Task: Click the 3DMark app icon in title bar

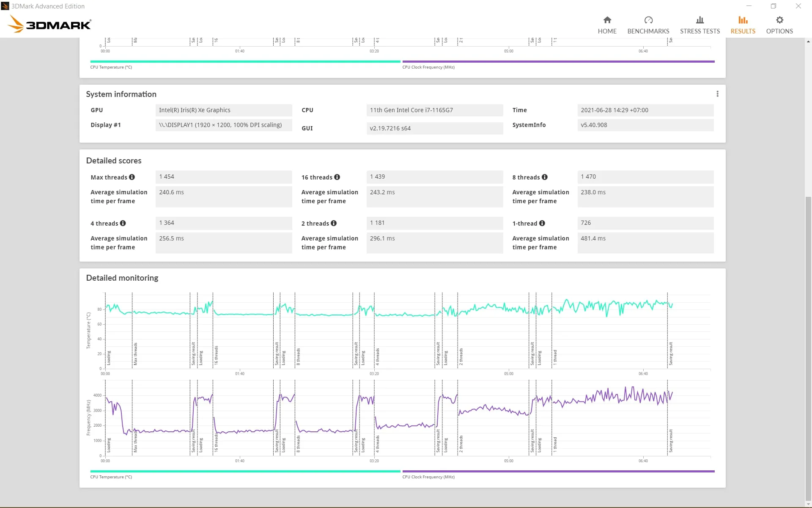Action: click(x=5, y=6)
